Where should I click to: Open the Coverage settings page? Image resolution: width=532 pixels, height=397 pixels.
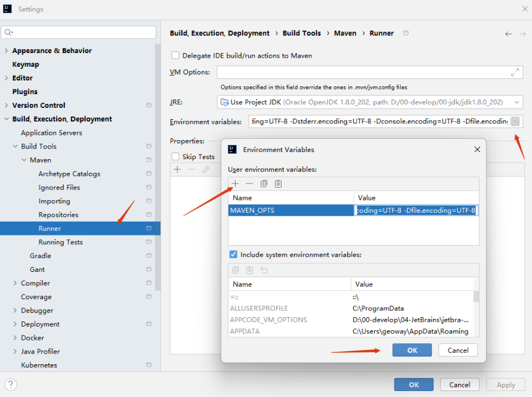(x=36, y=297)
